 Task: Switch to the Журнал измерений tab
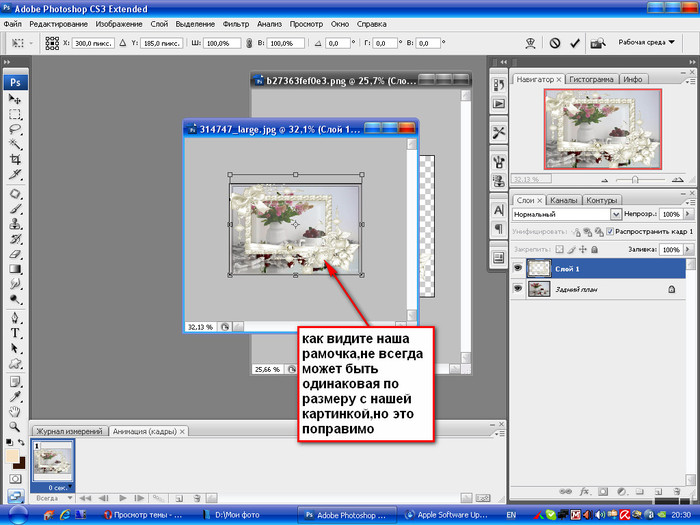[69, 431]
